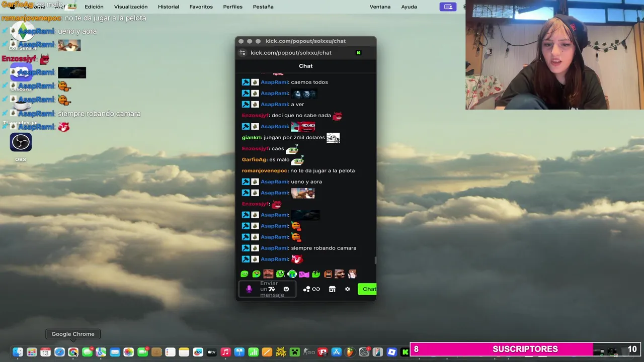644x362 pixels.
Task: Open the Notes app in the Dock
Action: click(x=184, y=352)
